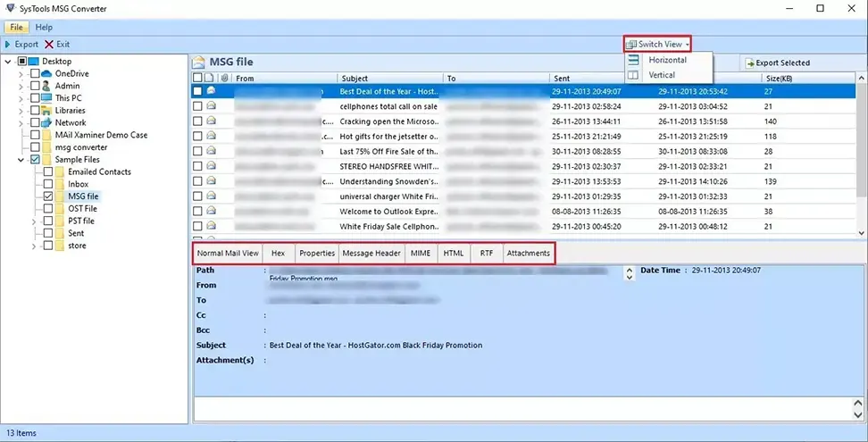Show the Normal Mail View tab
Image resolution: width=868 pixels, height=442 pixels.
228,253
